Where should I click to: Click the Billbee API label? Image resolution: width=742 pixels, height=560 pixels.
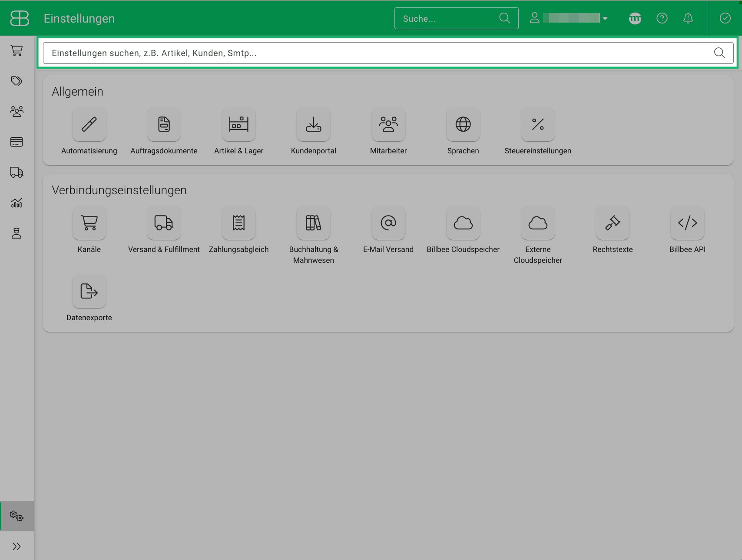[687, 249]
